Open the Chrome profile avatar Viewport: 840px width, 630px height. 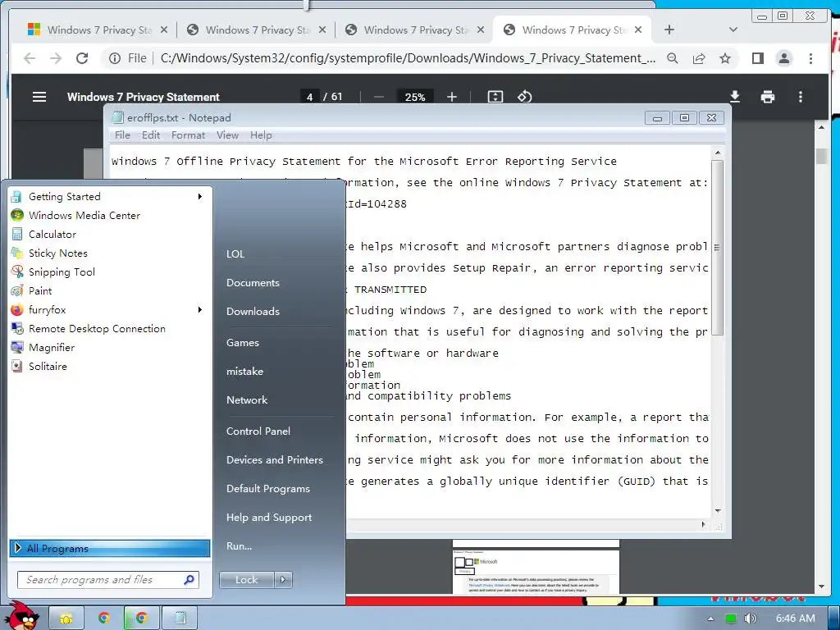783,58
